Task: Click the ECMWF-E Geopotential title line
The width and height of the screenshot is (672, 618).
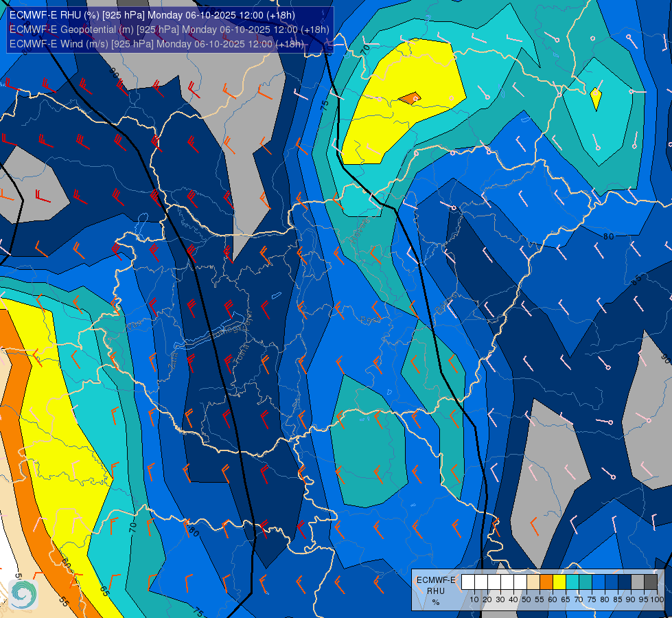Action: 170,30
